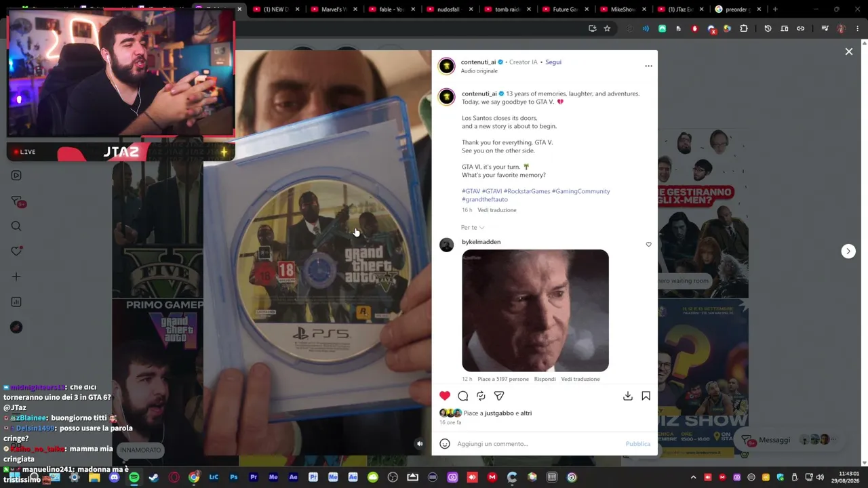Switch to the 'preorder' Google tab
868x488 pixels.
(738, 9)
